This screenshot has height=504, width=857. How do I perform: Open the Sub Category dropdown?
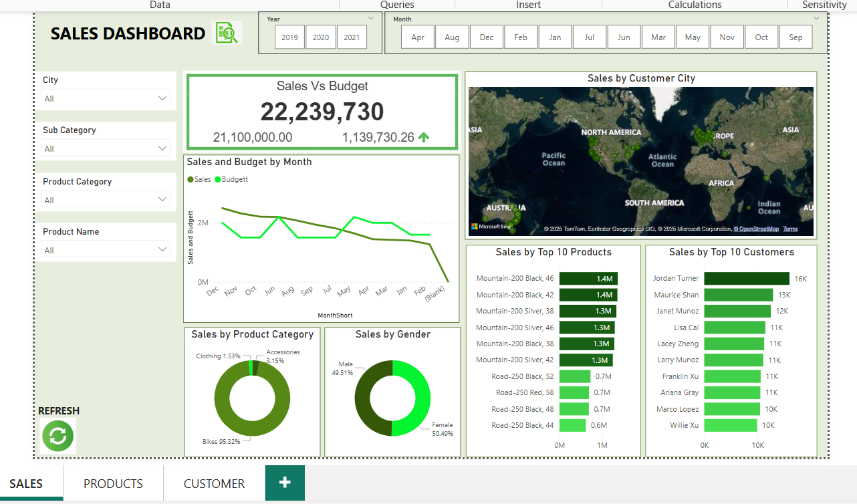pos(162,148)
